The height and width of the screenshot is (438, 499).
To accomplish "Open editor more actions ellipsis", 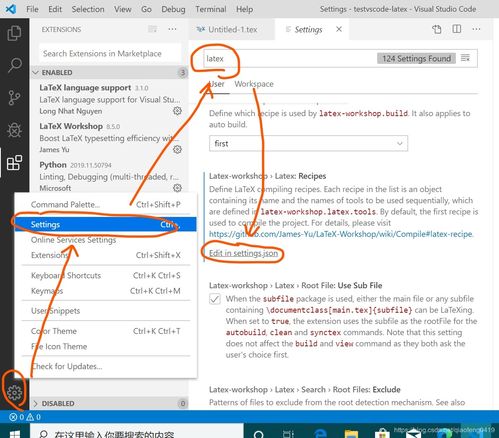I will 476,29.
